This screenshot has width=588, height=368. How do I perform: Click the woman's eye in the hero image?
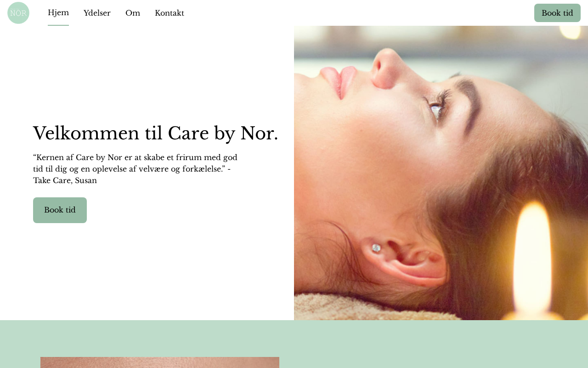click(x=435, y=109)
